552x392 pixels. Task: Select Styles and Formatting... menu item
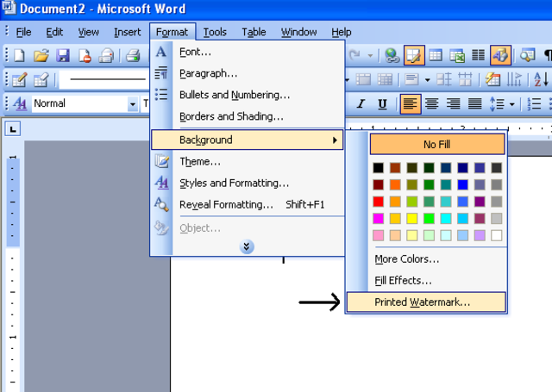point(248,183)
